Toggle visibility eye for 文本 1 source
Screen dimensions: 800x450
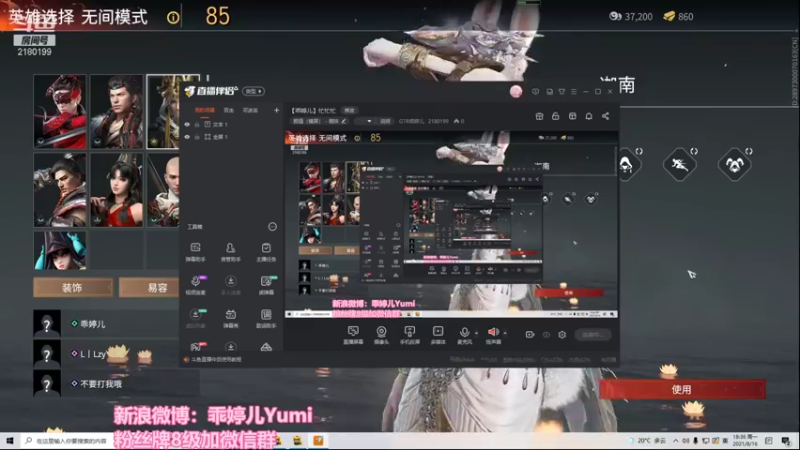coord(187,124)
